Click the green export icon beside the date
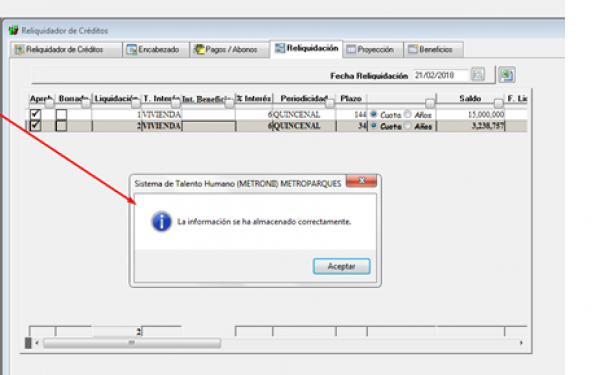Image resolution: width=600 pixels, height=375 pixels. pos(506,75)
